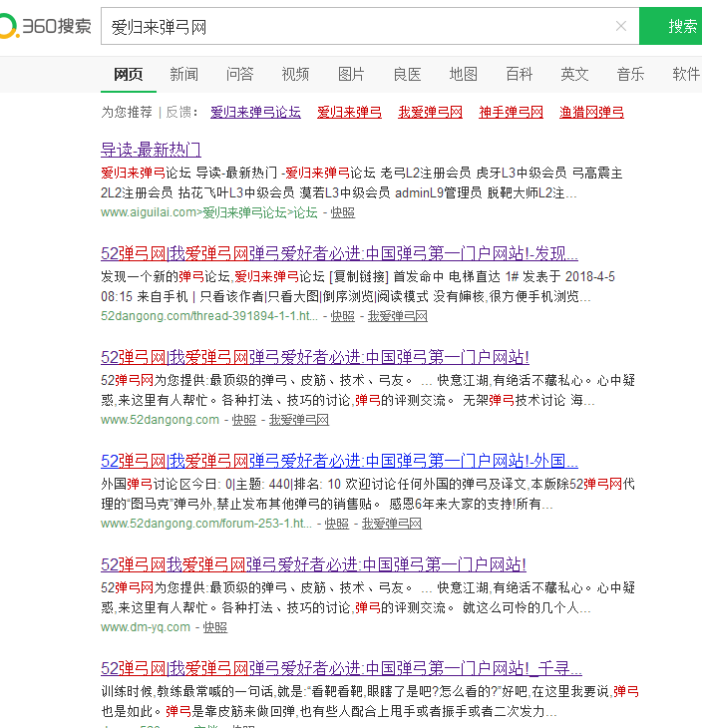Open 快照 for the www.52dangong.com result
The width and height of the screenshot is (702, 728).
[x=244, y=420]
